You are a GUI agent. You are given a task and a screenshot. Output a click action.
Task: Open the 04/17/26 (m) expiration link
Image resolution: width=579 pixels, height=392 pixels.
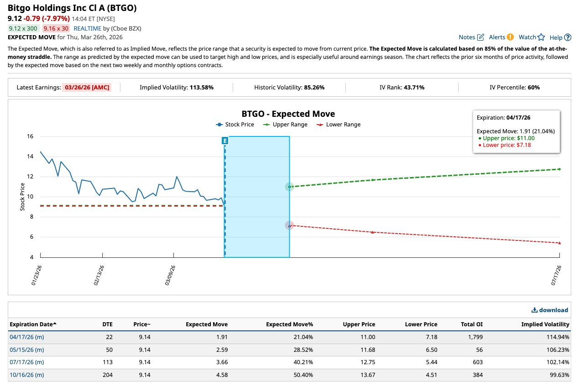[27, 337]
